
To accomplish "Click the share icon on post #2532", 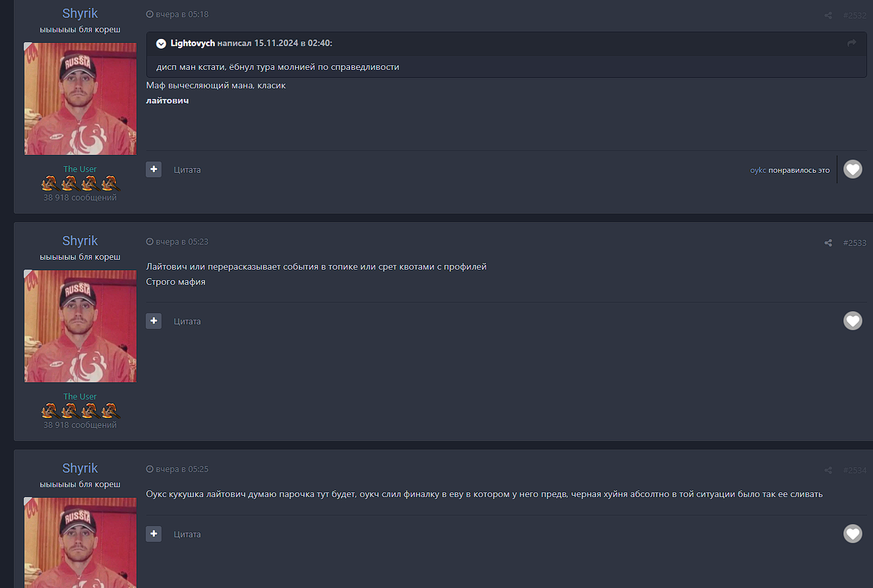I will 828,15.
